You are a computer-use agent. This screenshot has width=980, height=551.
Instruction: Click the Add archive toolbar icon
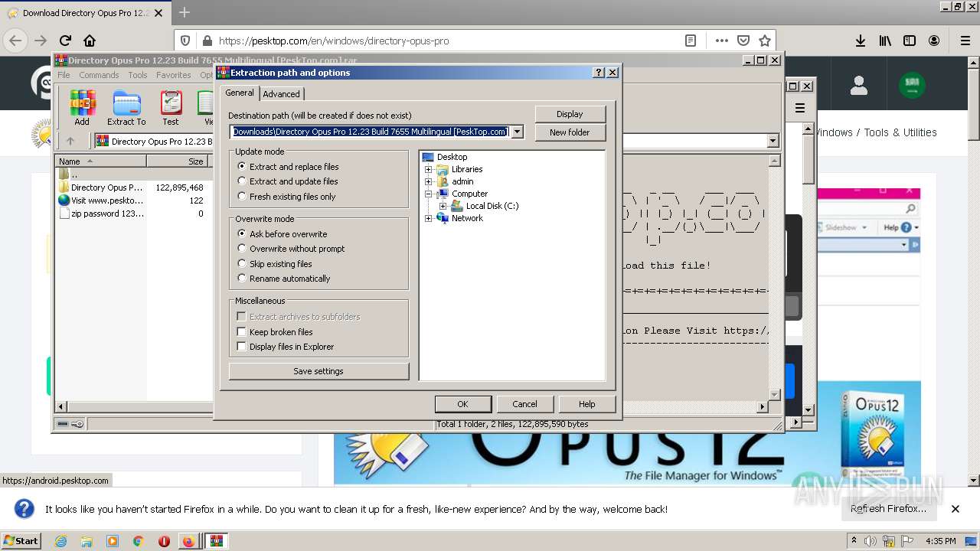(82, 108)
